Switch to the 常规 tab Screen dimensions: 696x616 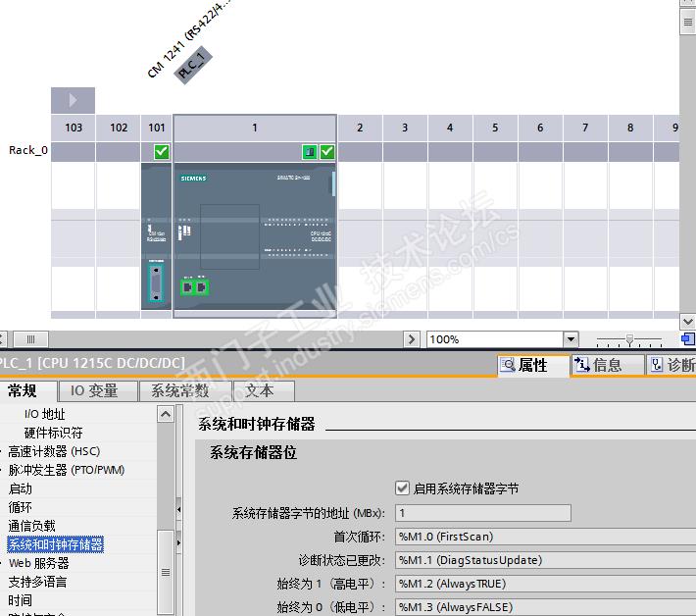click(x=28, y=390)
